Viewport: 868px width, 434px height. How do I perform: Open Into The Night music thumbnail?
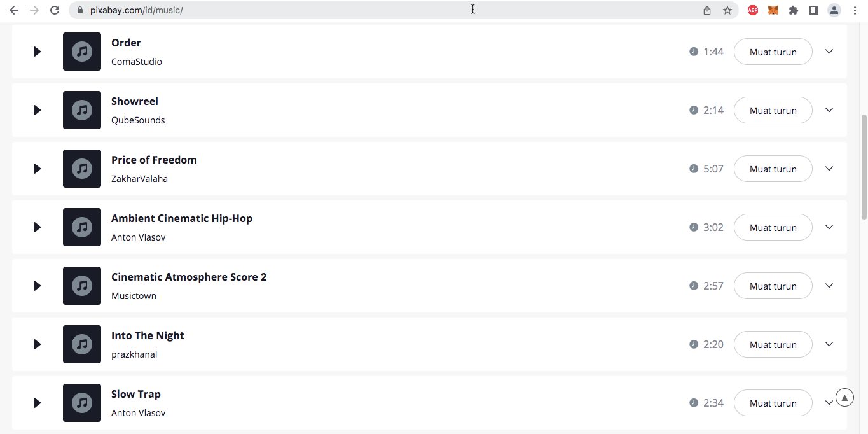point(82,344)
